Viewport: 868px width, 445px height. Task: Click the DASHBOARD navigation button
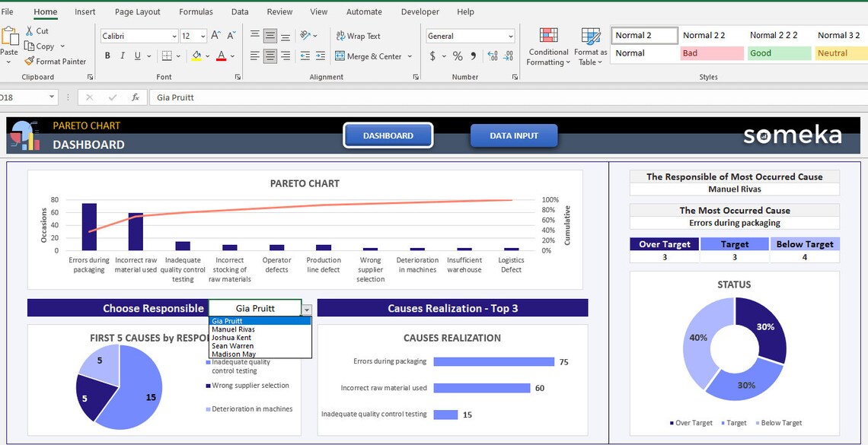(388, 135)
